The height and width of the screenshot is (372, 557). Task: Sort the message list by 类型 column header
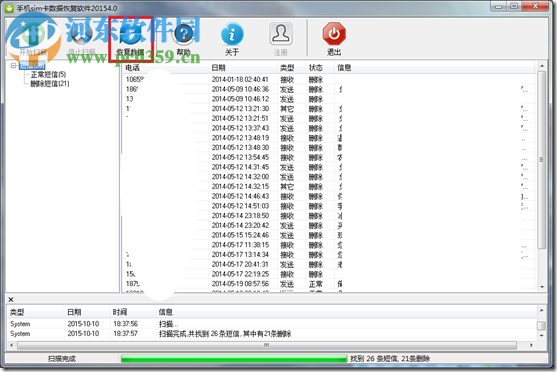291,68
